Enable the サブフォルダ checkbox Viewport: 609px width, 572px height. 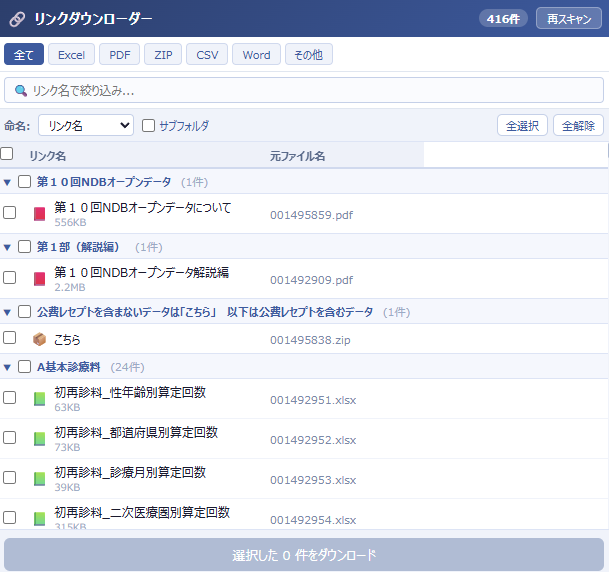tap(149, 126)
